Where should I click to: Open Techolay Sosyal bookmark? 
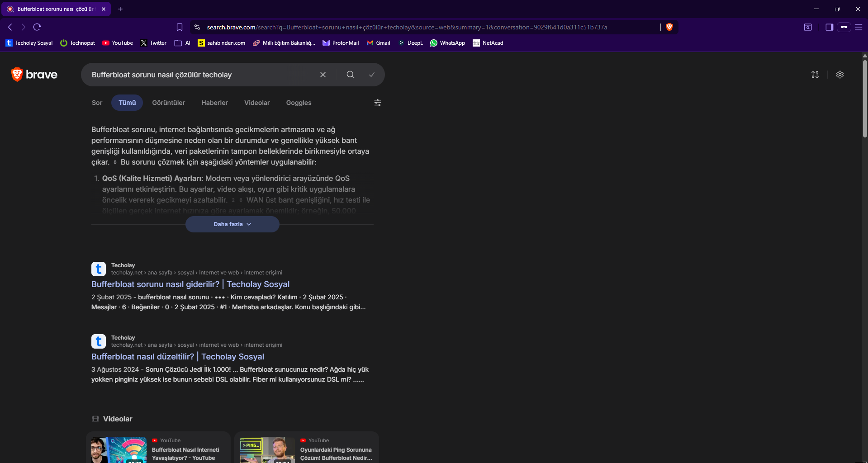[x=29, y=43]
